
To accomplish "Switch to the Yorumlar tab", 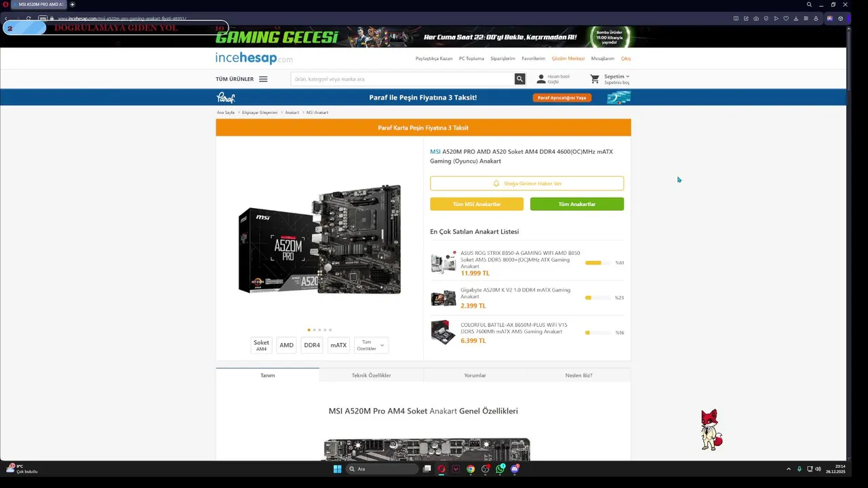I will [475, 375].
